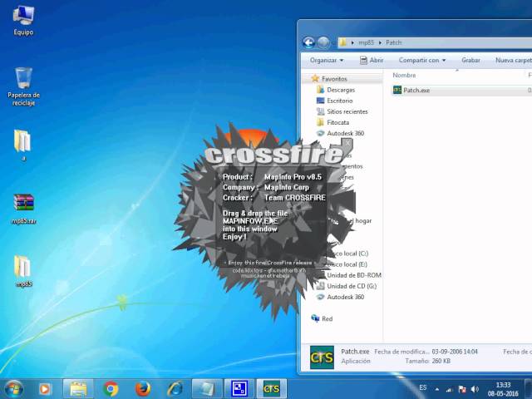Screen dimensions: 532x399
Task: Show hidden tray icons arrow
Action: click(437, 389)
